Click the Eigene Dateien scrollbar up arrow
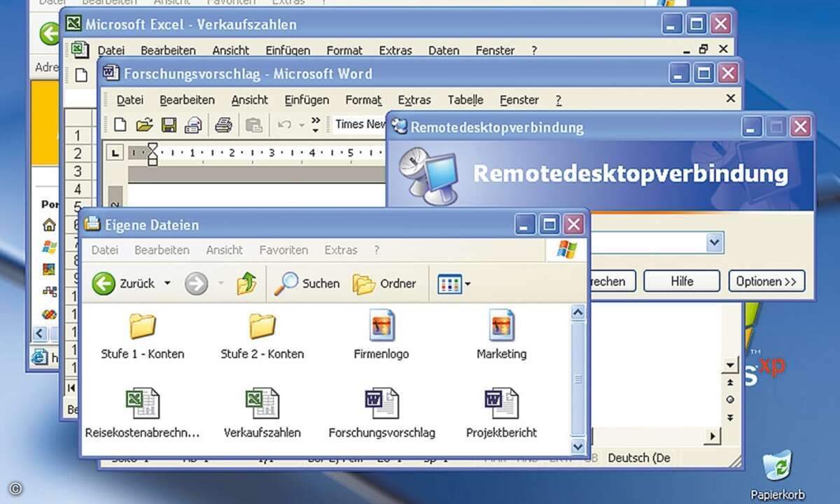This screenshot has height=504, width=840. tap(578, 313)
